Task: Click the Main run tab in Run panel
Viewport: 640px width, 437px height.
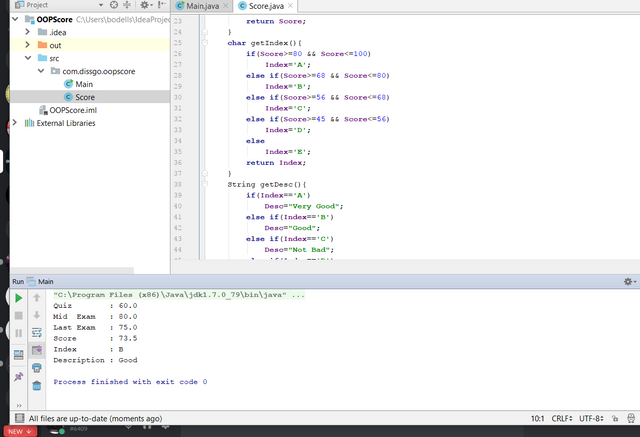Action: coord(41,282)
